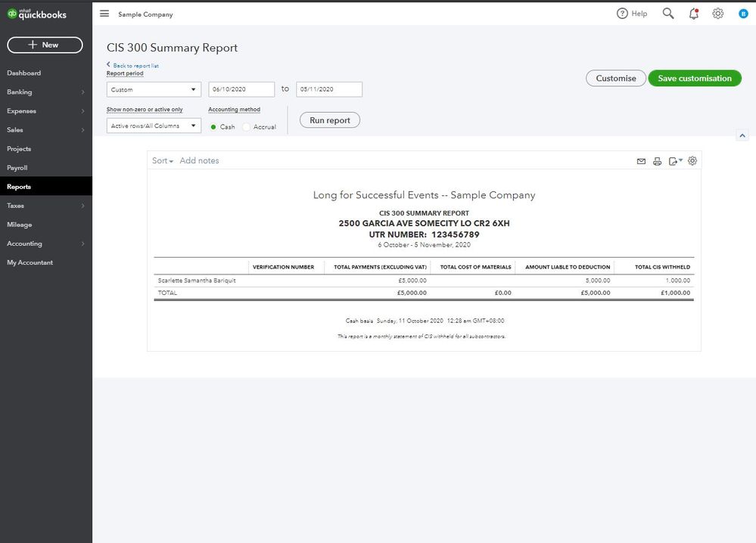This screenshot has width=756, height=543.
Task: Go to Dashboard in sidebar
Action: pos(24,73)
